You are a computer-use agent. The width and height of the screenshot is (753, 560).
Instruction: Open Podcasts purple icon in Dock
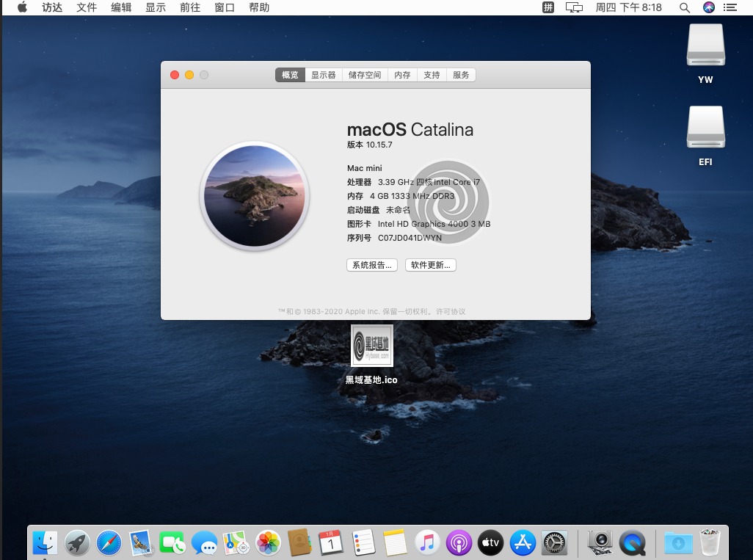coord(459,543)
